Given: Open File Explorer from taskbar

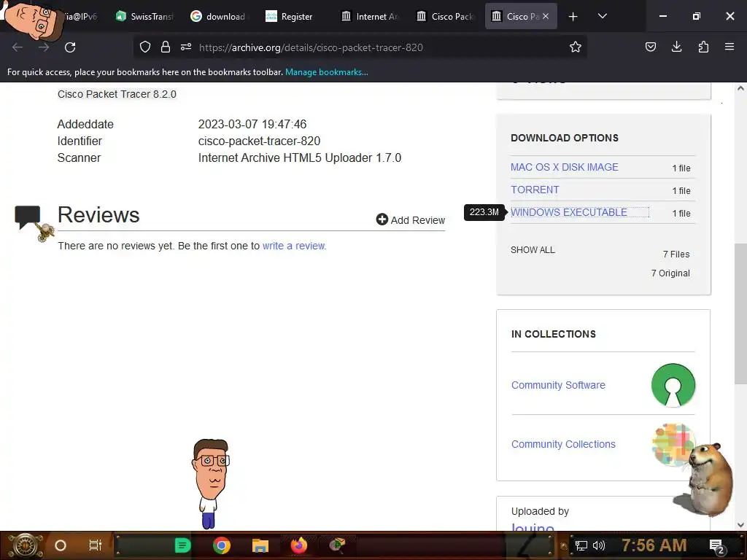Looking at the screenshot, I should pyautogui.click(x=260, y=545).
